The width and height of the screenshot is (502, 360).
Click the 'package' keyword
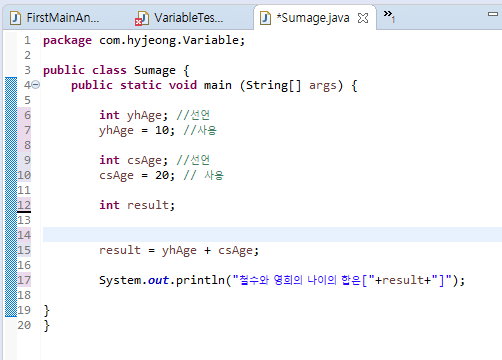(67, 41)
